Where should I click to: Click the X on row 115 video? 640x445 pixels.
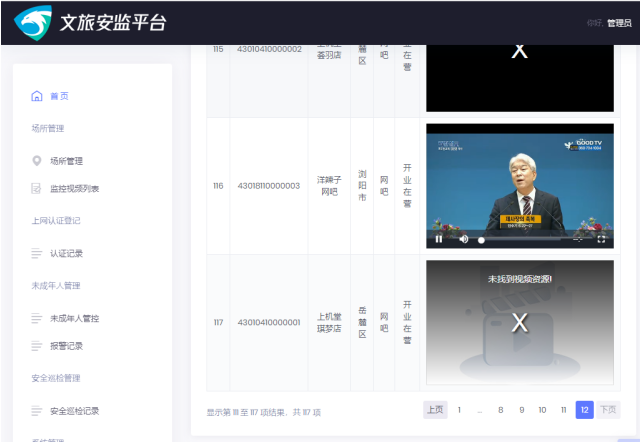(520, 51)
